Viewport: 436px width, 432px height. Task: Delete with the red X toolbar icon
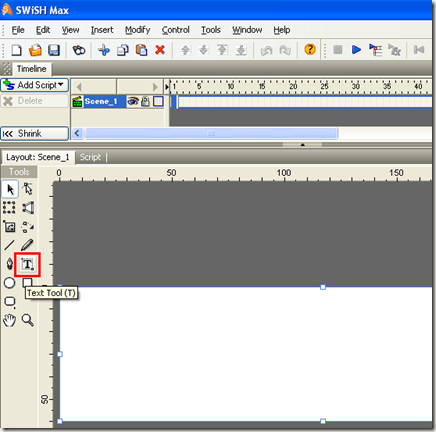tap(160, 50)
